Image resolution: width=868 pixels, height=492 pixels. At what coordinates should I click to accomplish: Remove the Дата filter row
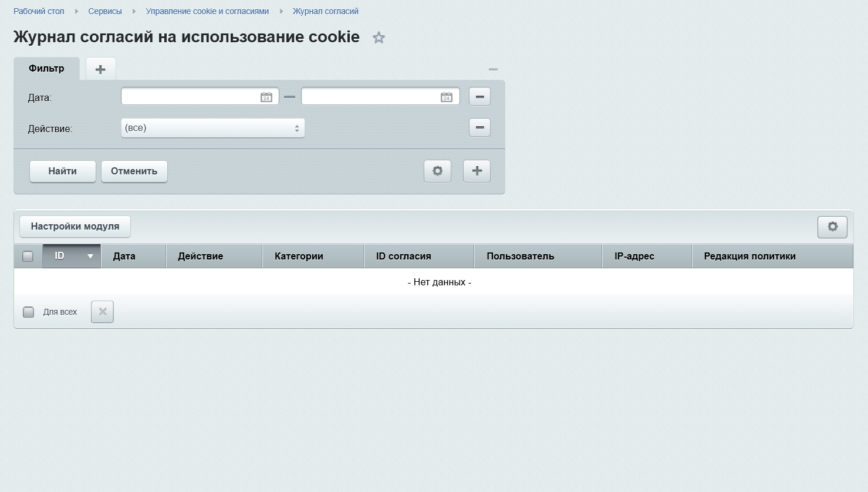pos(479,96)
